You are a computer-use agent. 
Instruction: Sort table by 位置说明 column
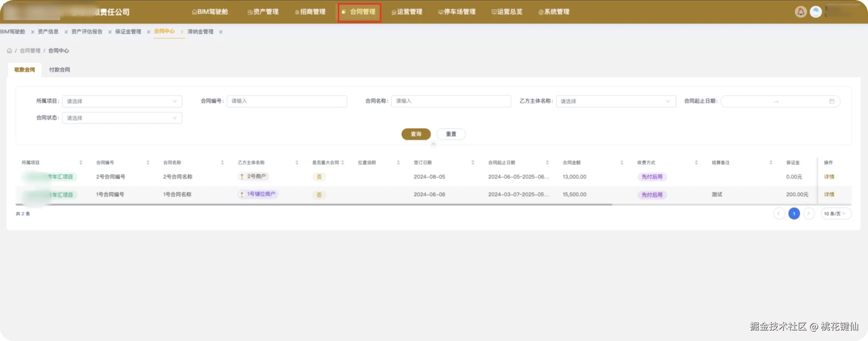pyautogui.click(x=399, y=163)
